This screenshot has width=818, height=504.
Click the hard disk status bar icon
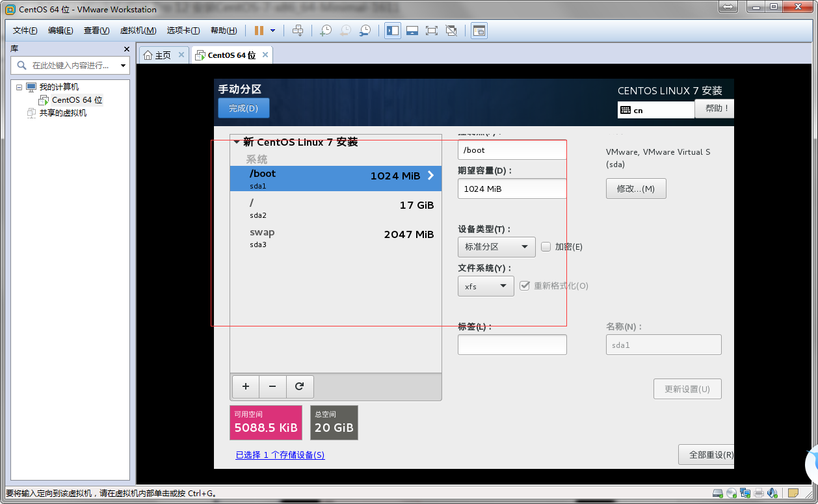pyautogui.click(x=718, y=493)
